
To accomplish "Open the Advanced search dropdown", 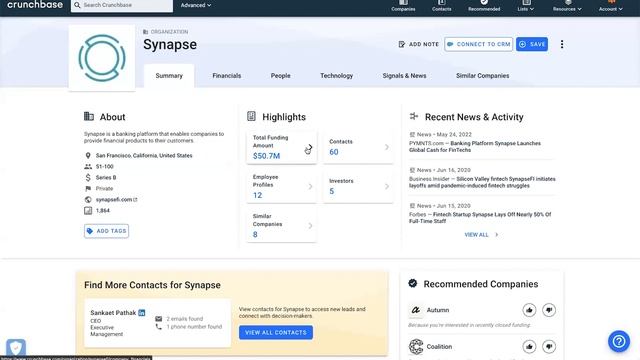I will [196, 5].
